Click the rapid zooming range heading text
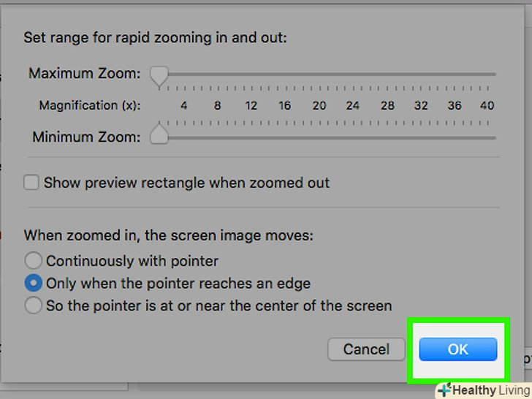Screen dimensions: 532x399 coord(155,37)
